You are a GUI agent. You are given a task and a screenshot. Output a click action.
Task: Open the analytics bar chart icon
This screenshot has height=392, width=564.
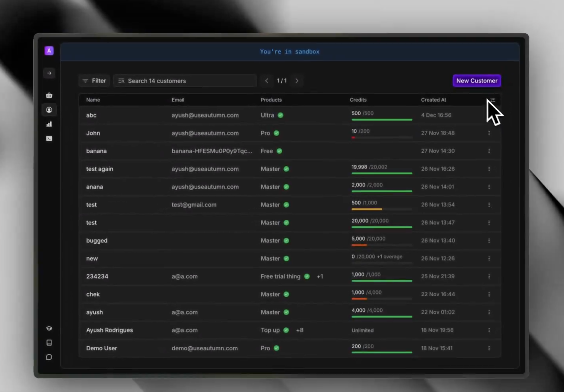pyautogui.click(x=49, y=124)
